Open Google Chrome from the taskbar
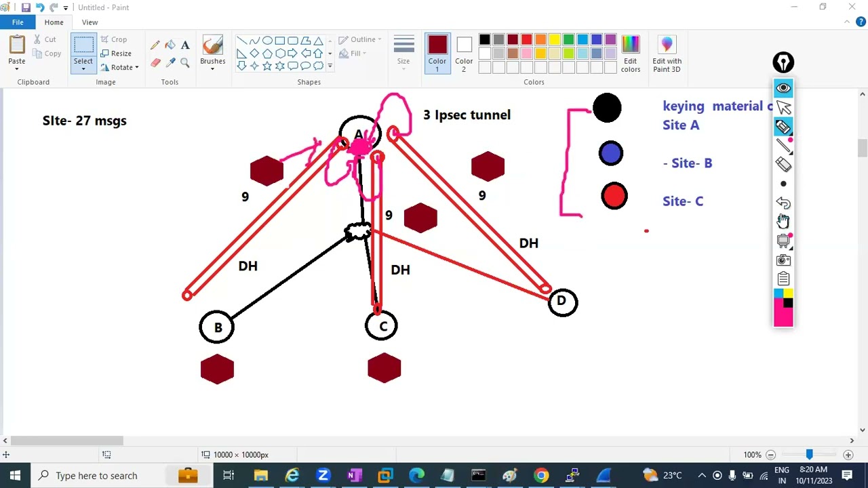Screen dimensions: 868x488 [x=541, y=475]
